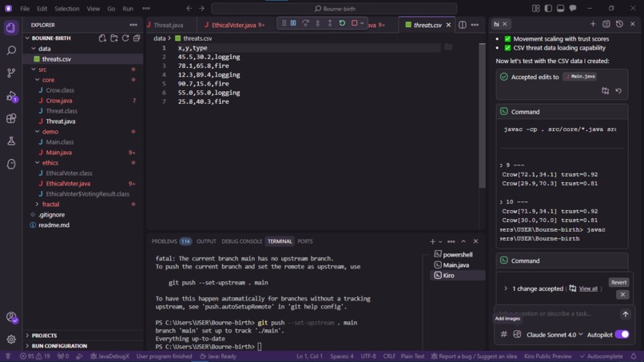The height and width of the screenshot is (362, 644).
Task: Open the Manage settings gear
Action: [11, 339]
